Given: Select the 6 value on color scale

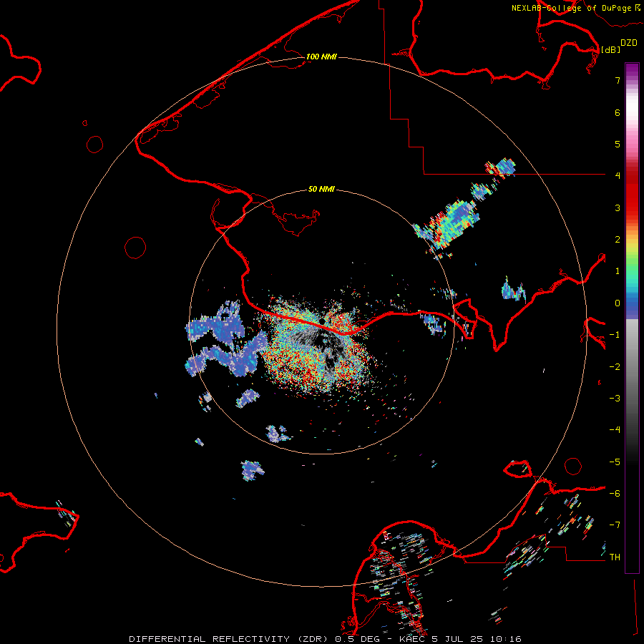Looking at the screenshot, I should 618,112.
